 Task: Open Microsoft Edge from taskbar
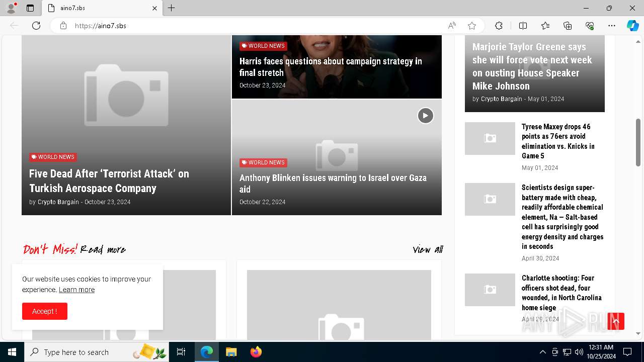pyautogui.click(x=207, y=352)
